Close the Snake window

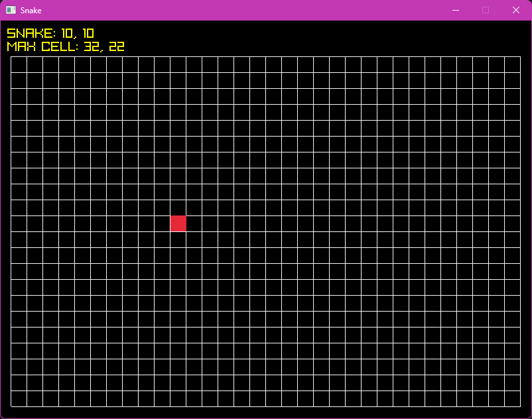click(x=515, y=10)
